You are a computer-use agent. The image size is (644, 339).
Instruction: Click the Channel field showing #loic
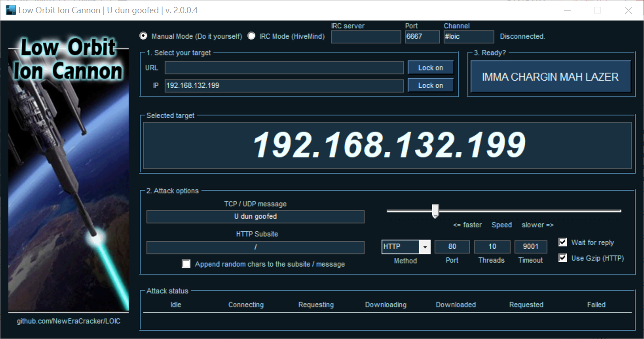(469, 37)
